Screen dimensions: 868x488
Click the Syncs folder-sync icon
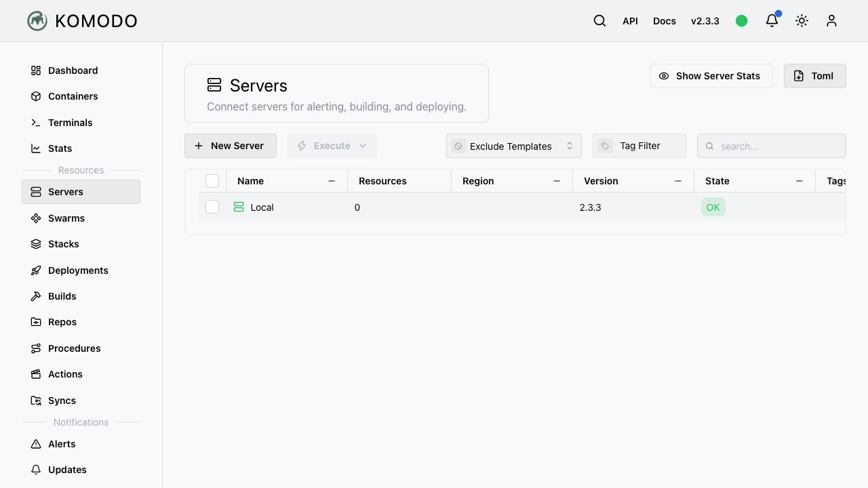coord(36,401)
